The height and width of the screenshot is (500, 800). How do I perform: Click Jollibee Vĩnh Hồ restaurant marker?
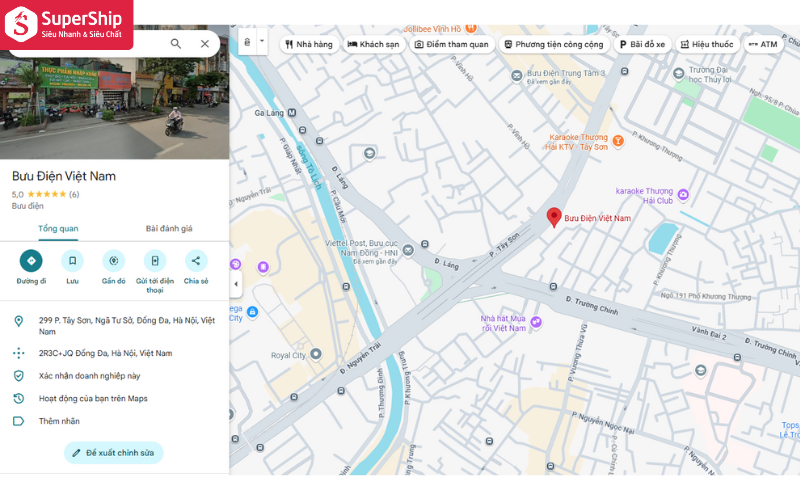coord(471,28)
